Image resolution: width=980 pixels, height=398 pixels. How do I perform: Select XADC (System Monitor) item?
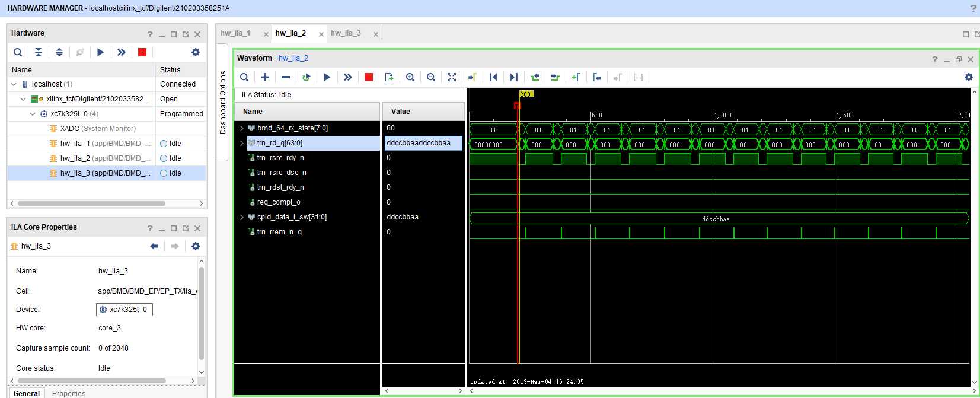[x=98, y=129]
